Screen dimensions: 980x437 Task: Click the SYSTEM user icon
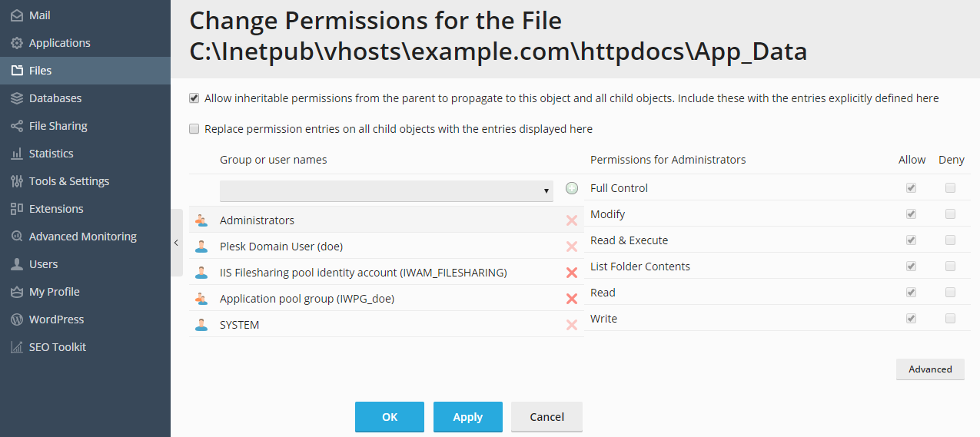pos(201,325)
